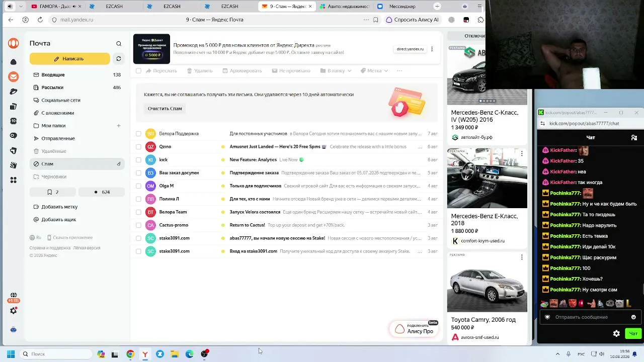Open page options dots in address bar
The image size is (644, 362).
(366, 20)
